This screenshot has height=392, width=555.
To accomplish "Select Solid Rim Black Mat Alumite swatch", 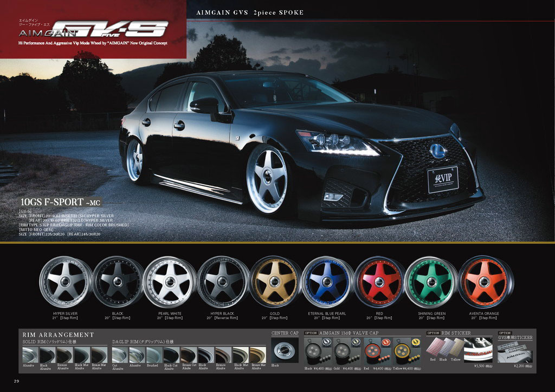I will (81, 355).
